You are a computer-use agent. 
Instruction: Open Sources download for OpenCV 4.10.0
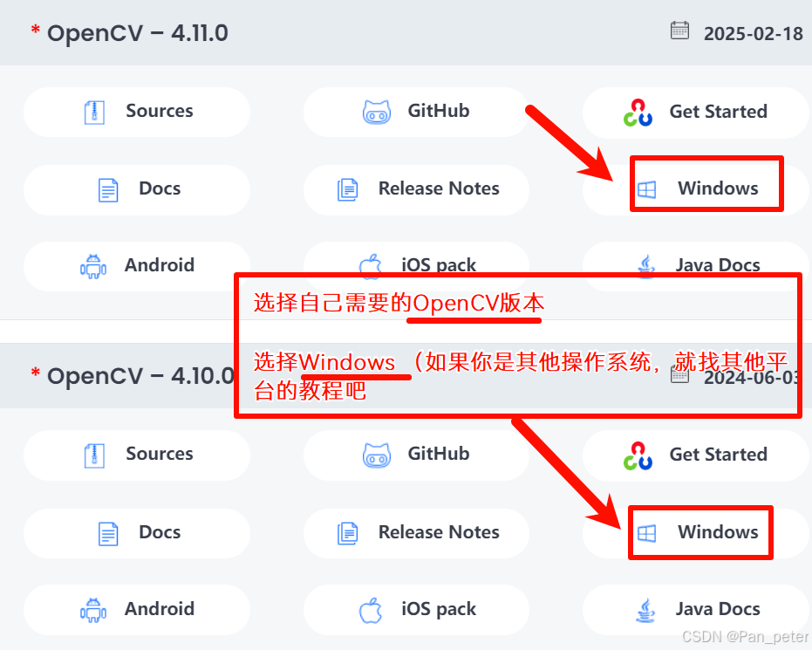[x=137, y=455]
